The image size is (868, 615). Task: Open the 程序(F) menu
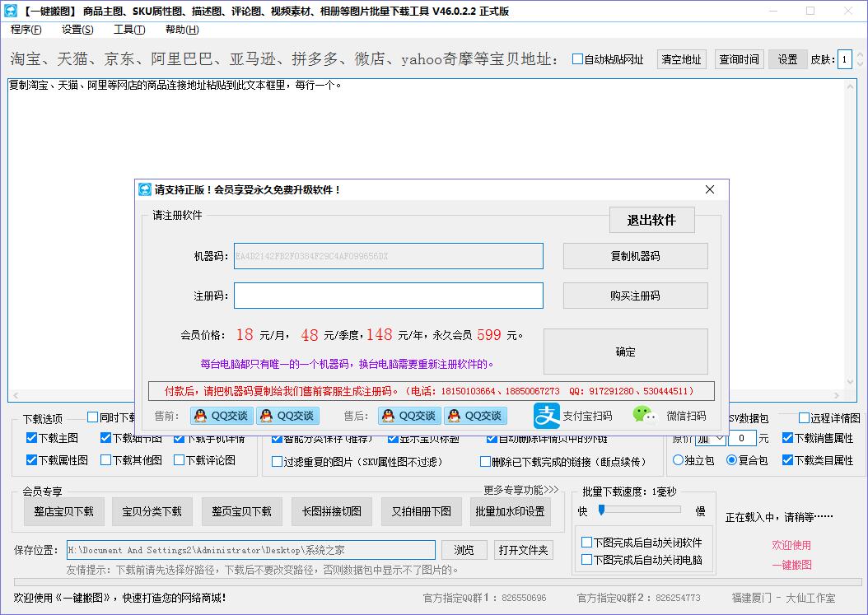pyautogui.click(x=26, y=30)
